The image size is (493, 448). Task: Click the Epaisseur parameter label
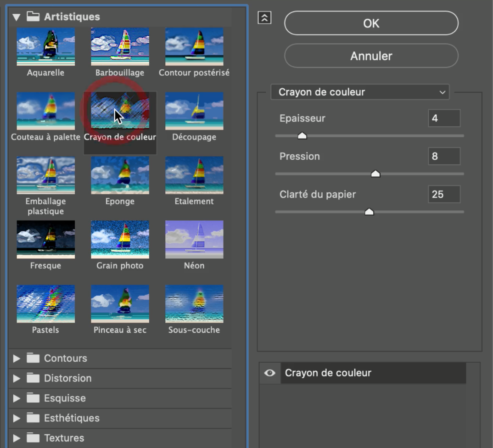tap(303, 118)
